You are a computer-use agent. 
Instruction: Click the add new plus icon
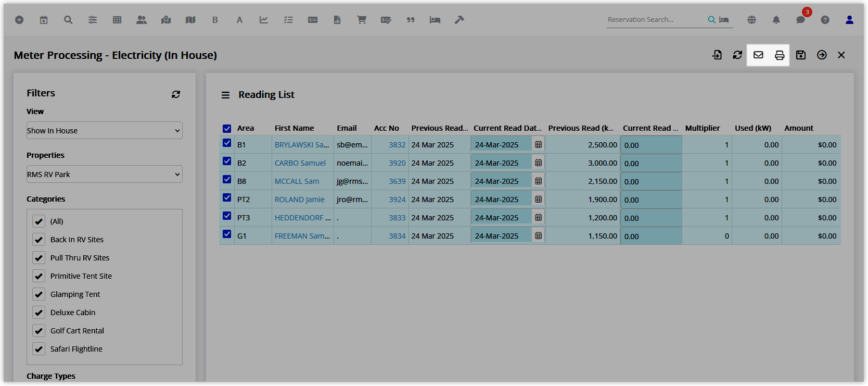(x=19, y=20)
